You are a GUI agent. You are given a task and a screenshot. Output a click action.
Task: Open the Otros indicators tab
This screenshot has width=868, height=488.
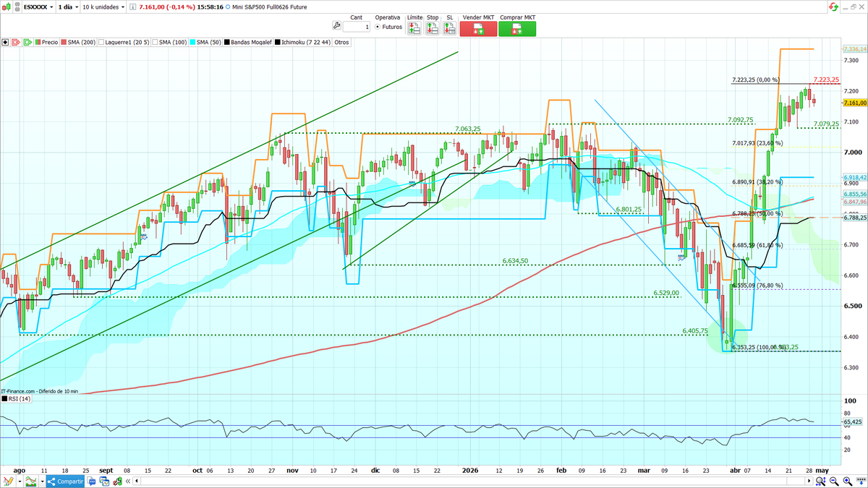click(x=342, y=43)
